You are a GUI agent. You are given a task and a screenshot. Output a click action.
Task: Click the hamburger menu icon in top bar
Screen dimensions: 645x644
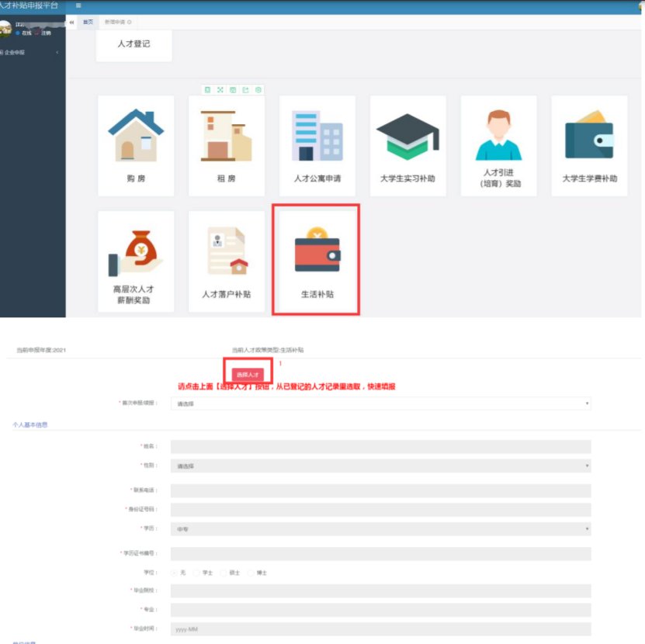(x=78, y=5)
